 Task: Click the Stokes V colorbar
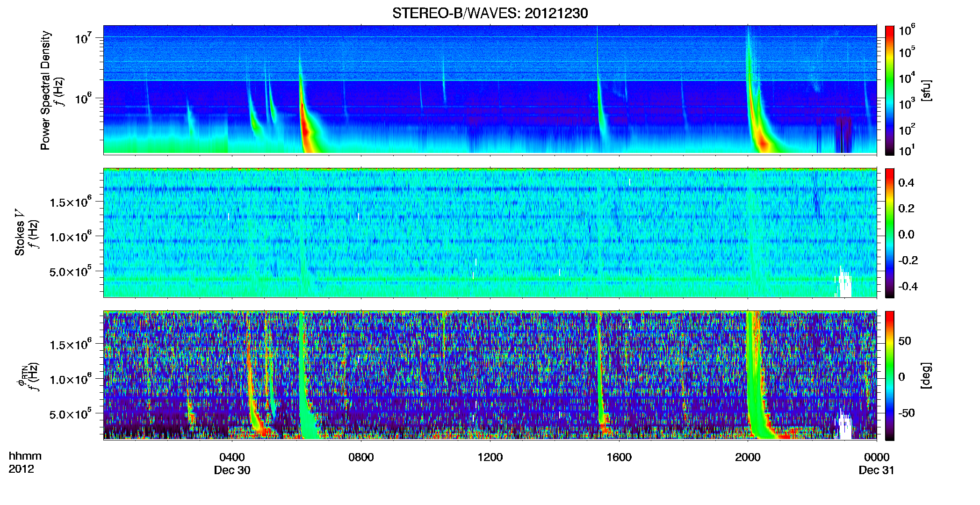click(890, 233)
